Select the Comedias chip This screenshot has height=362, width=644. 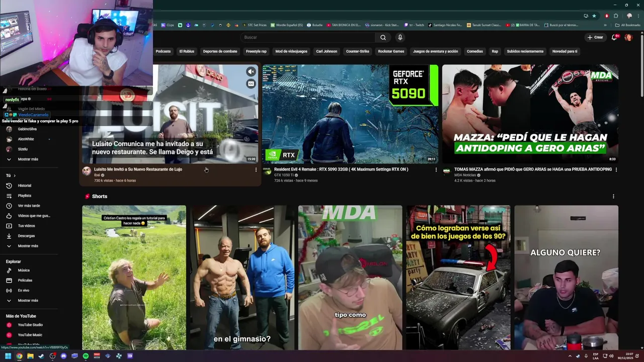click(474, 51)
